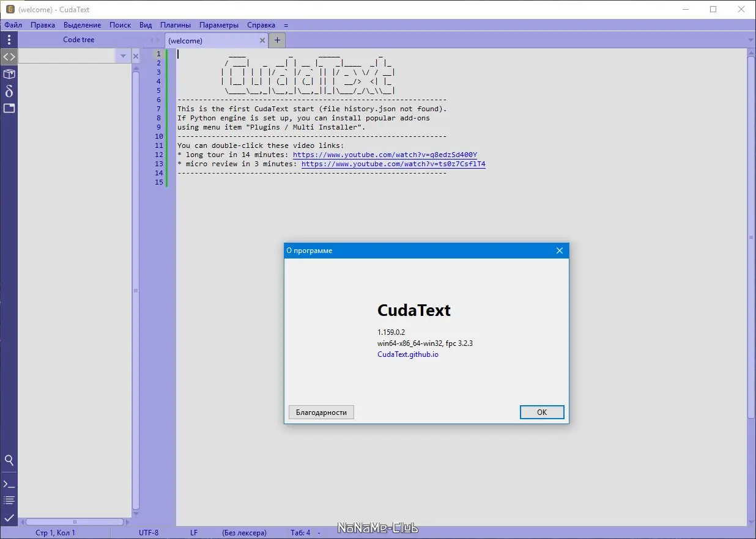756x539 pixels.
Task: Open the Параметры menu
Action: coord(219,25)
